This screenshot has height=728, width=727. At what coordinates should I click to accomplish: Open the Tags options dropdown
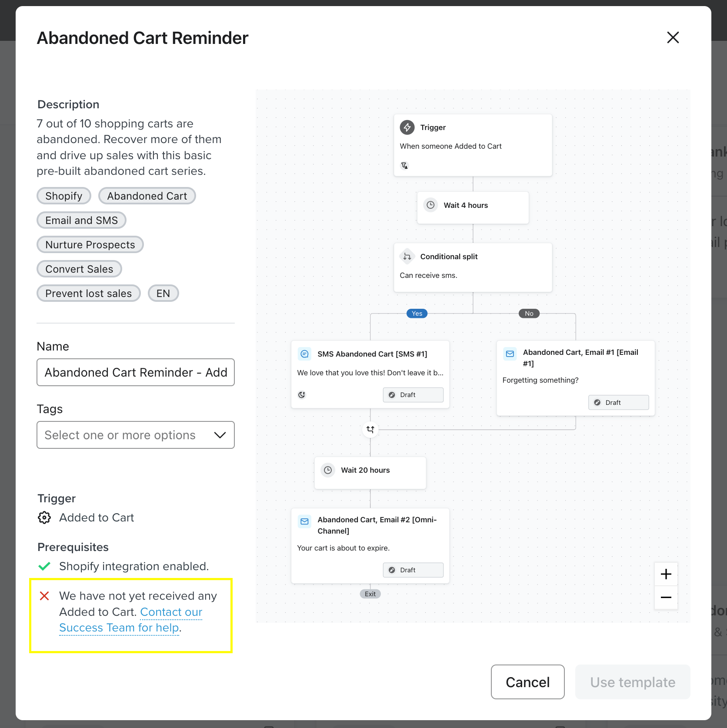click(x=136, y=435)
